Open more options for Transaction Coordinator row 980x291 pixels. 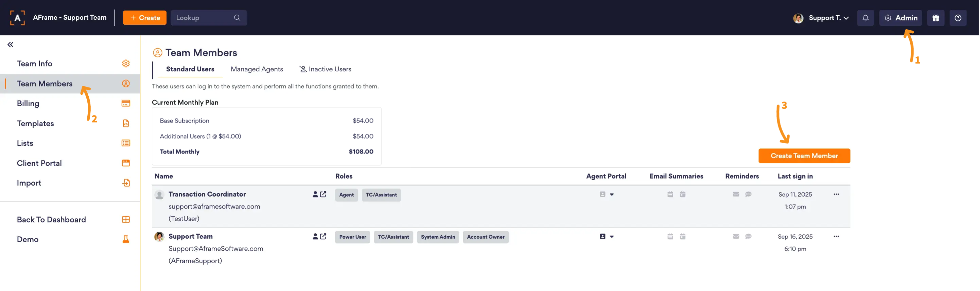click(836, 194)
